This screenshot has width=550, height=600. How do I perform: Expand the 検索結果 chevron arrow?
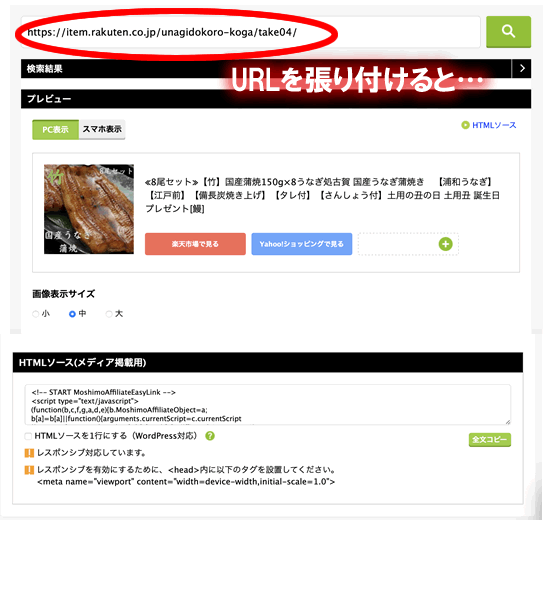[x=521, y=69]
